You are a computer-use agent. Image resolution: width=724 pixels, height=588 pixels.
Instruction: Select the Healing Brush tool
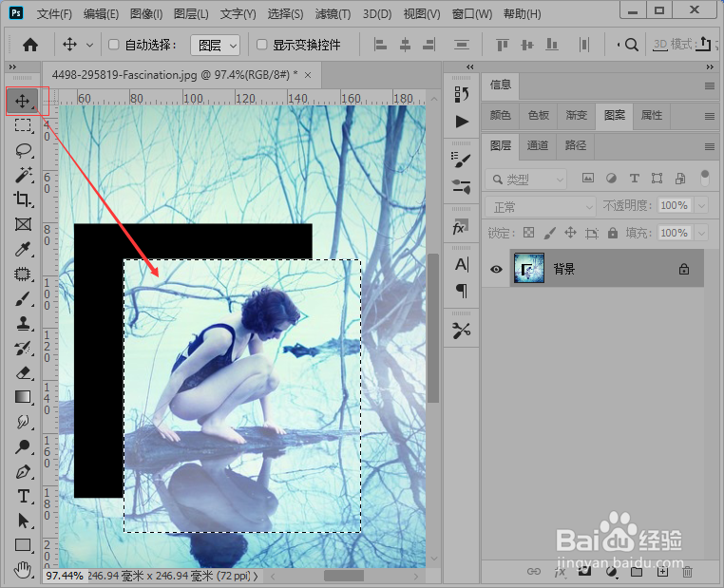tap(23, 275)
